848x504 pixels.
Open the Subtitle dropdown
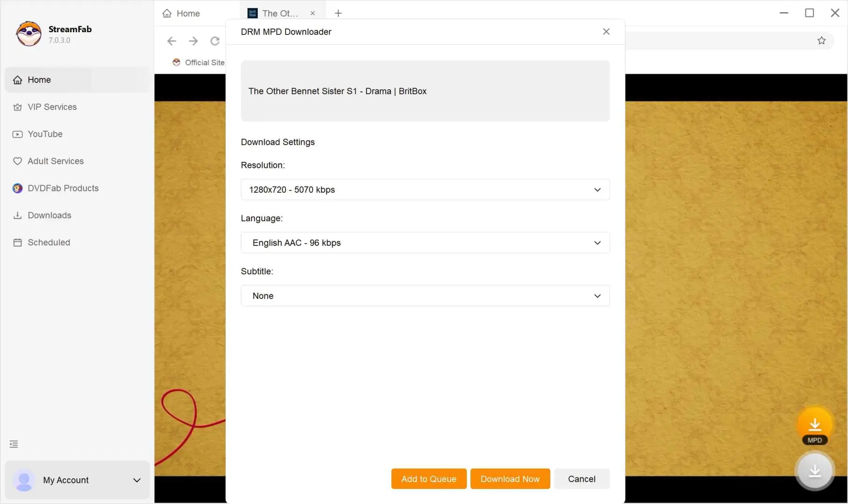coord(425,296)
